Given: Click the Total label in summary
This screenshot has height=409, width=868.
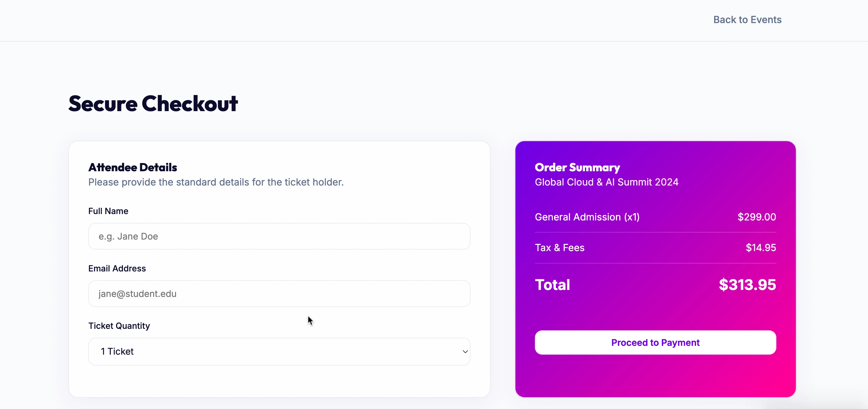Looking at the screenshot, I should [x=552, y=285].
